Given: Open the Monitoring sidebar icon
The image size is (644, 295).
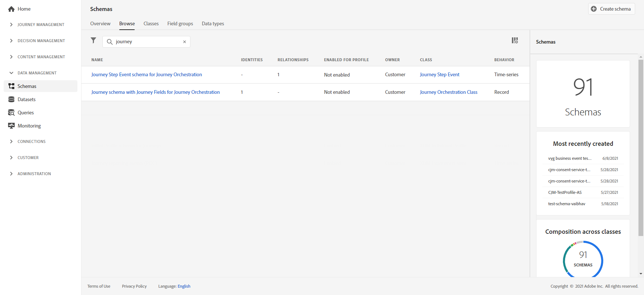Looking at the screenshot, I should click(11, 126).
